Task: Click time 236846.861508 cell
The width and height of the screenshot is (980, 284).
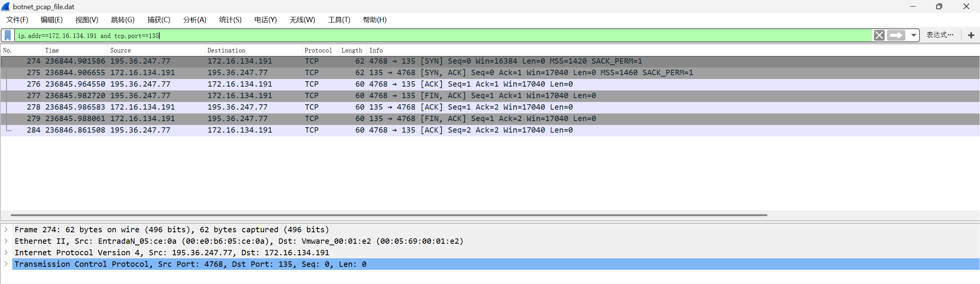Action: click(75, 130)
